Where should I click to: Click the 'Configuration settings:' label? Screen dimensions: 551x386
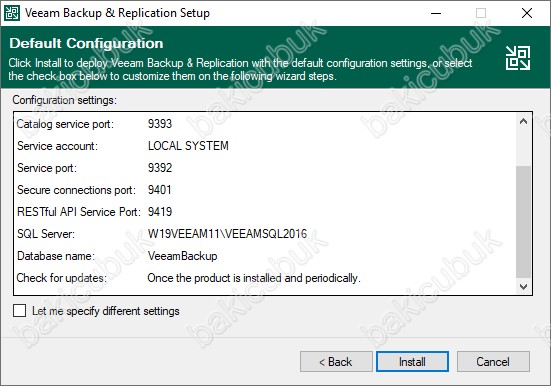65,100
